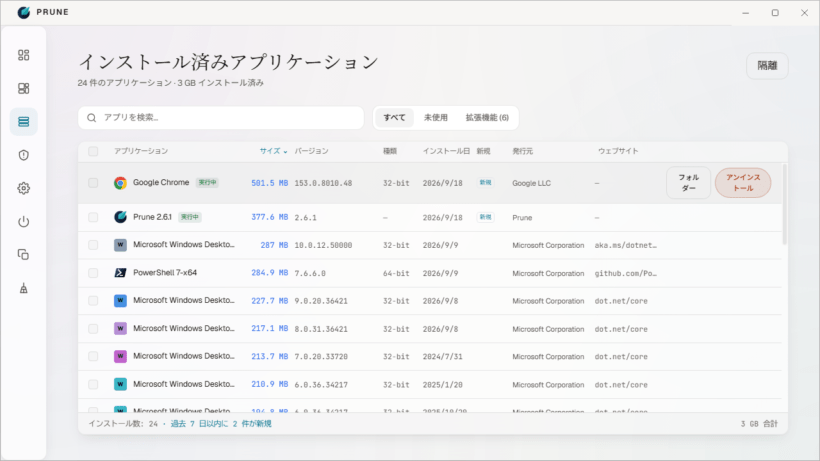
Task: Toggle the select-all header checkbox
Action: (93, 151)
